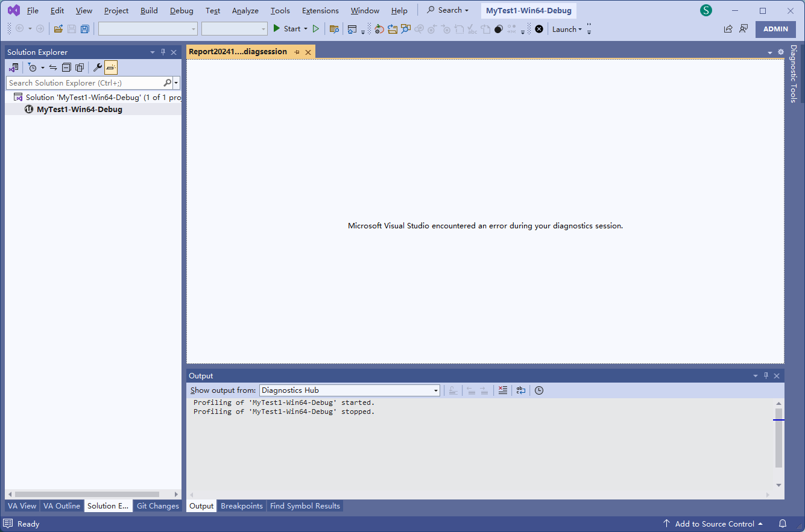Click the Open File folder icon in toolbar
Screen dimensions: 805x532
(x=58, y=29)
